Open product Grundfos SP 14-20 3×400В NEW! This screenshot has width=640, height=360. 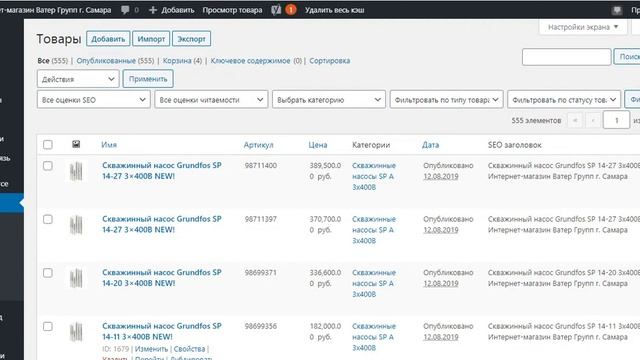[162, 278]
